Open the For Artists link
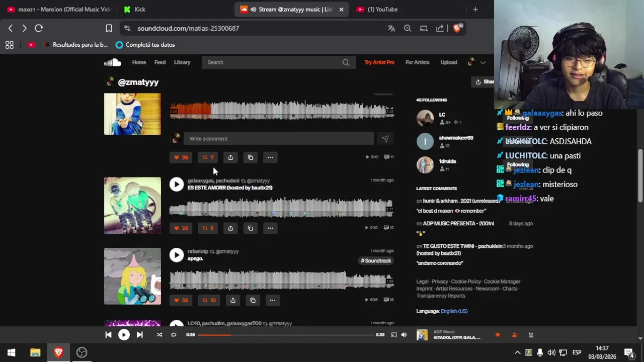 [417, 62]
